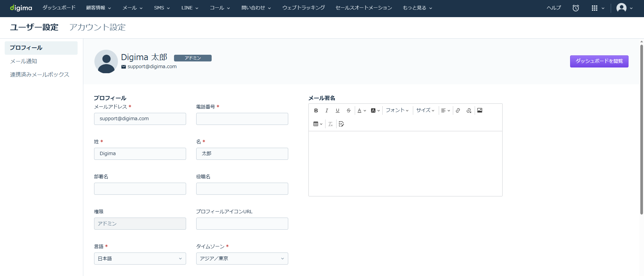Expand the 問い合わせ menu
This screenshot has width=644, height=276.
[256, 8]
